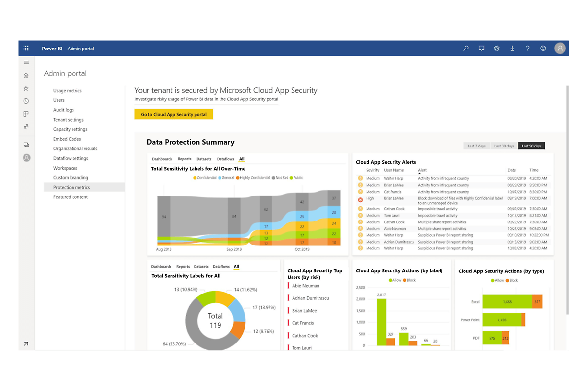The width and height of the screenshot is (588, 392).
Task: Open the app launcher waffle icon
Action: click(x=26, y=49)
